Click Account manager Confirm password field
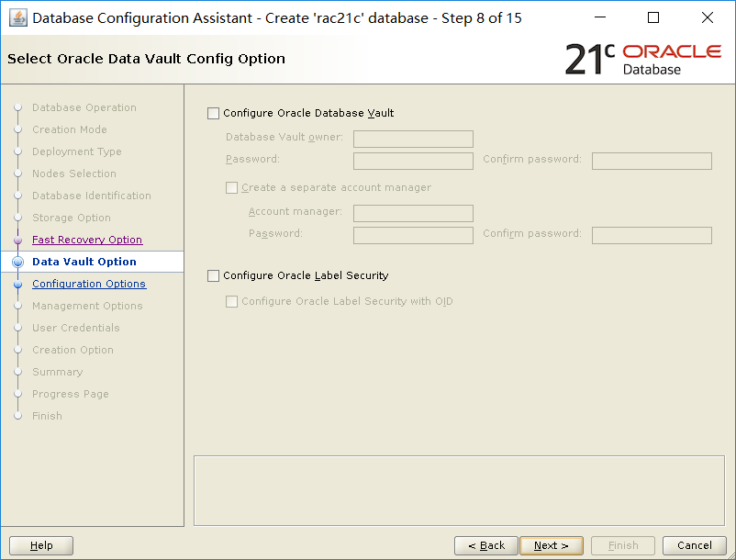The image size is (736, 560). tap(652, 235)
